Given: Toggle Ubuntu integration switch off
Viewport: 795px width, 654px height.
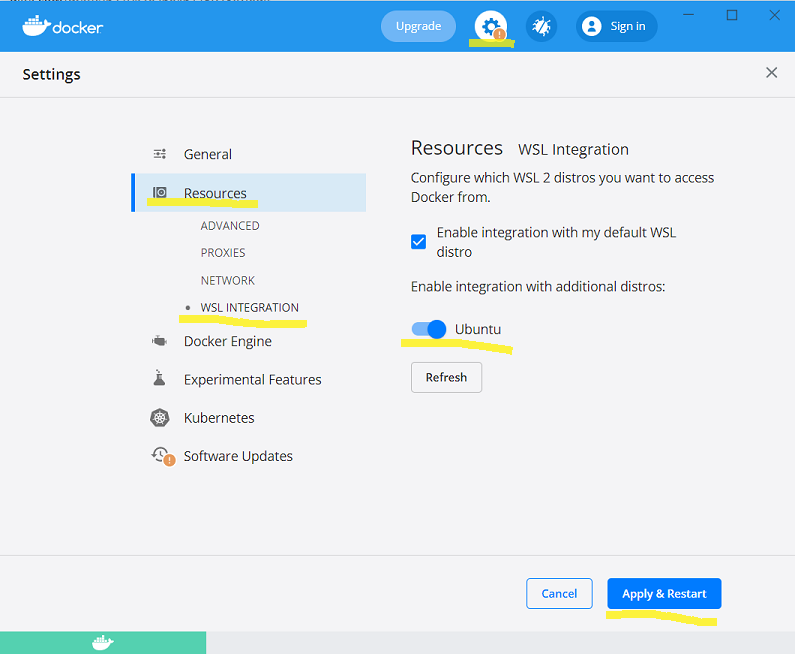Looking at the screenshot, I should (428, 329).
